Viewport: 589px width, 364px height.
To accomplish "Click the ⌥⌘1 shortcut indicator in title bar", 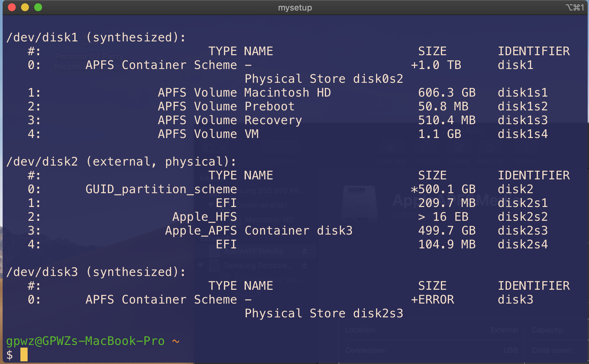I will click(575, 7).
